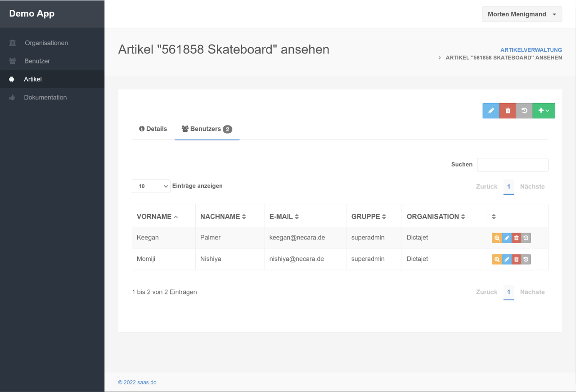Edit Keegan Palmer's row with pencil icon

[507, 238]
